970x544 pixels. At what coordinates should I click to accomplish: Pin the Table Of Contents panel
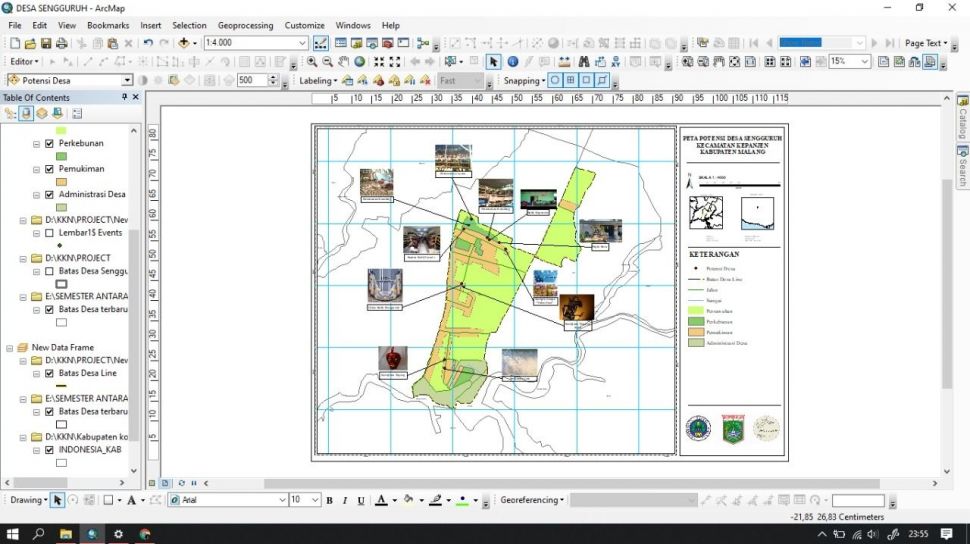click(x=124, y=97)
